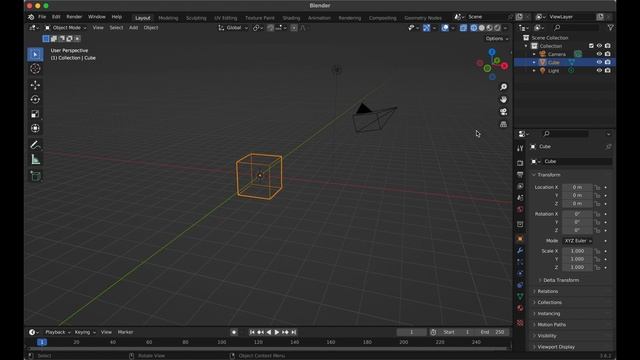Click the Location X value field
Screen dimensions: 640x360
577,187
